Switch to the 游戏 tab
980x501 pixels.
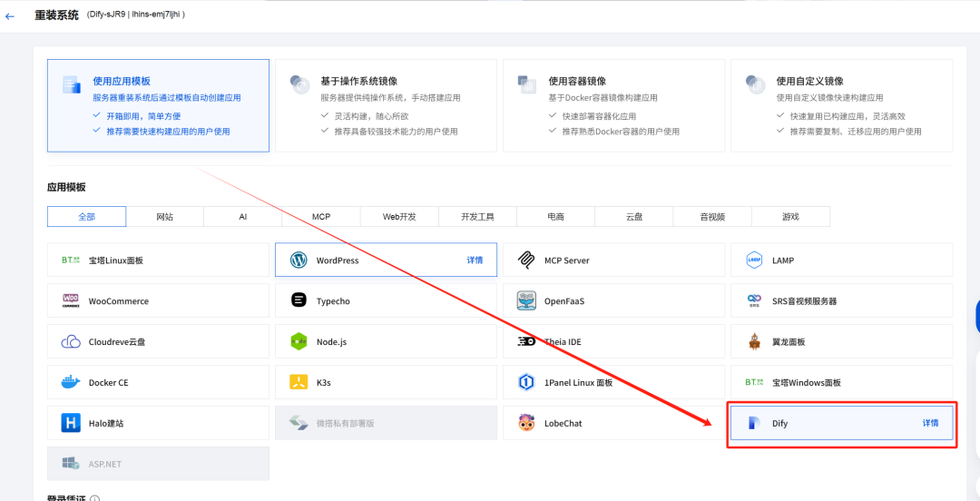[790, 217]
